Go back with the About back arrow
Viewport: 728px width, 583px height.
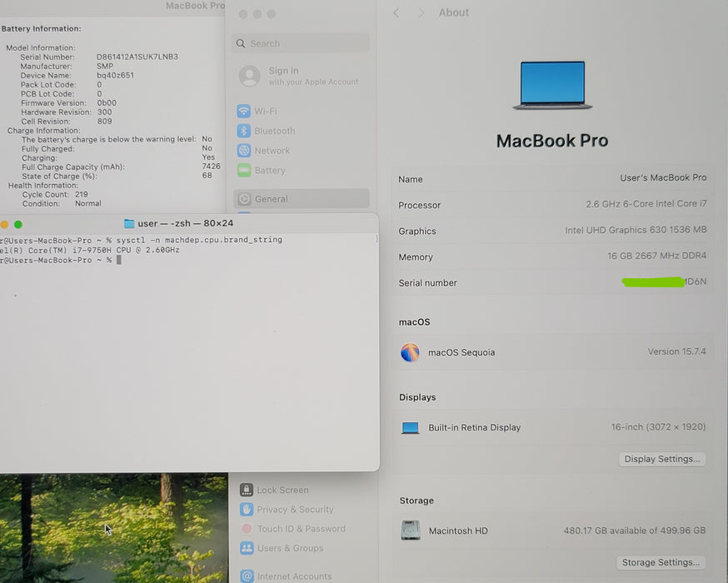tap(396, 13)
